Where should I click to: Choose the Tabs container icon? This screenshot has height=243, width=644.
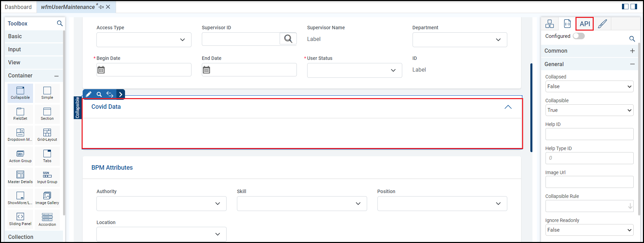tap(47, 156)
